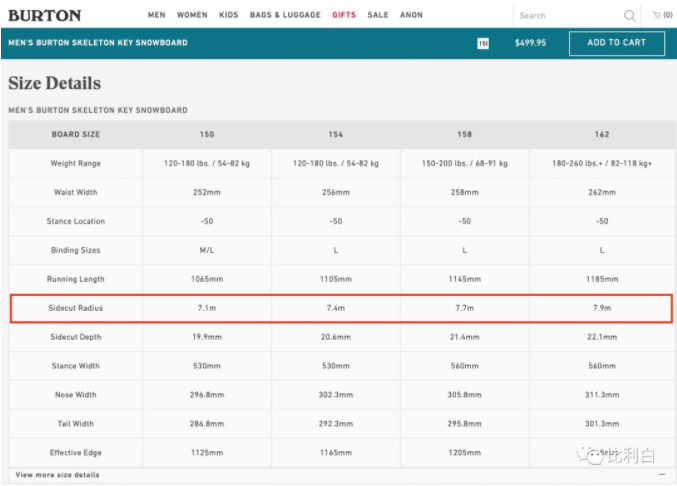Click the 1145mm running length cell
Screen dimensions: 677x486
[x=465, y=279]
